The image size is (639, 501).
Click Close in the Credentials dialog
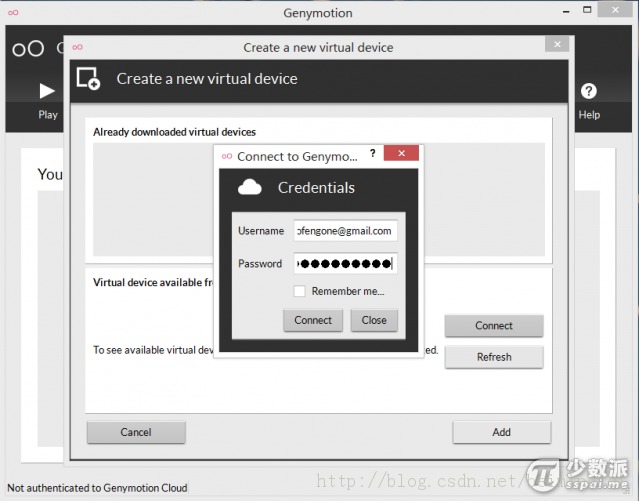374,320
